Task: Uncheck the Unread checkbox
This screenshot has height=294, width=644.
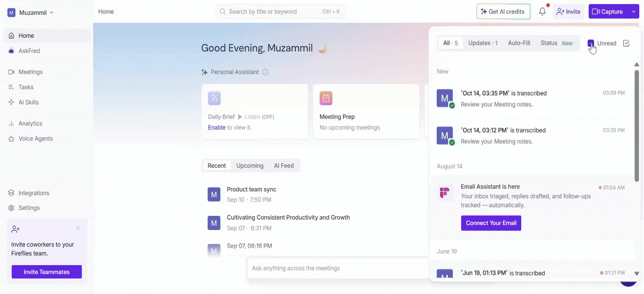Action: click(x=591, y=43)
